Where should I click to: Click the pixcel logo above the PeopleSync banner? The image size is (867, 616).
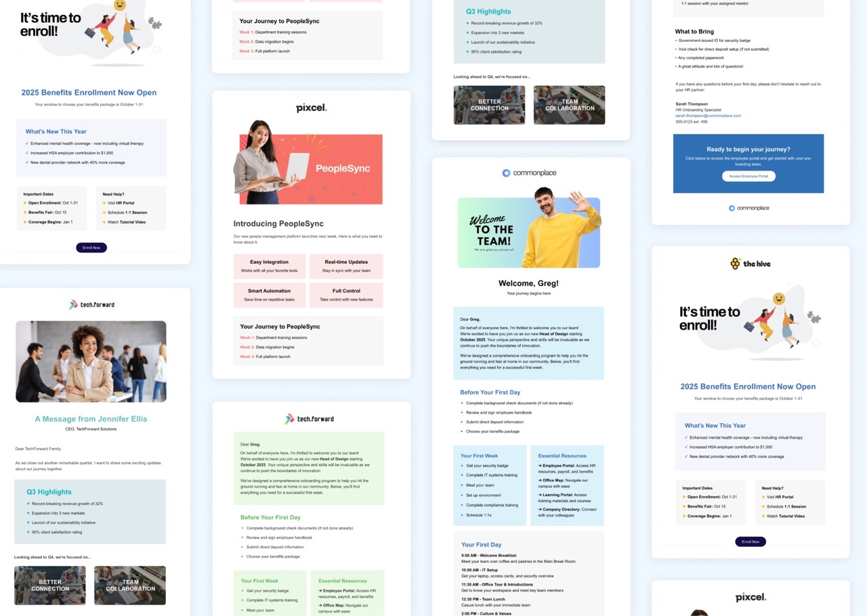[311, 108]
